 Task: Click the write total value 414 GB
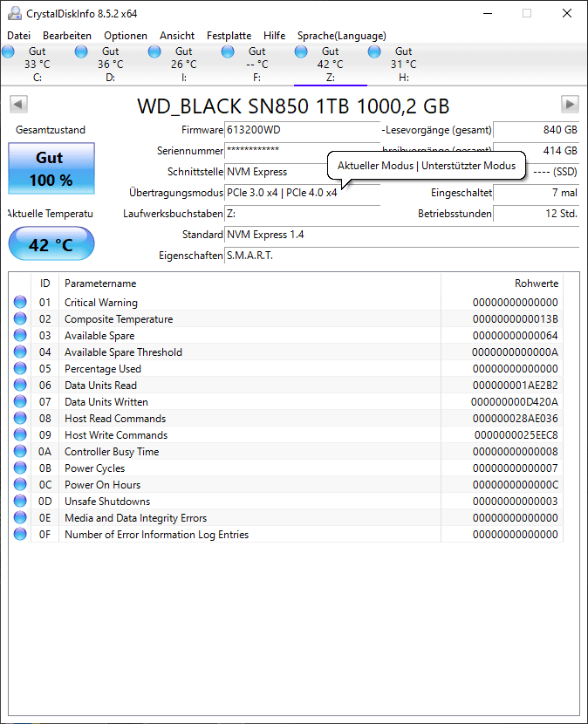click(537, 151)
